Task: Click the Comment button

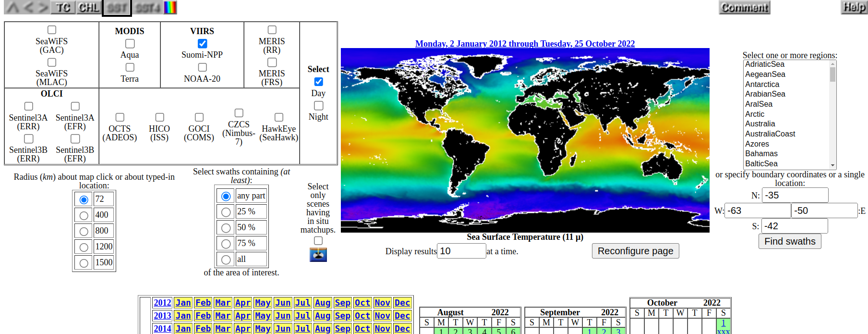Action: pyautogui.click(x=744, y=8)
